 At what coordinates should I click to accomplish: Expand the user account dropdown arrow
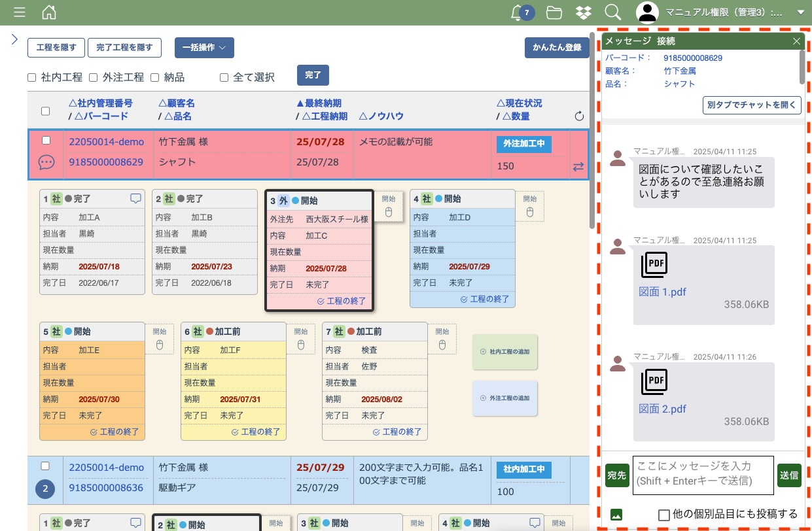tap(800, 12)
